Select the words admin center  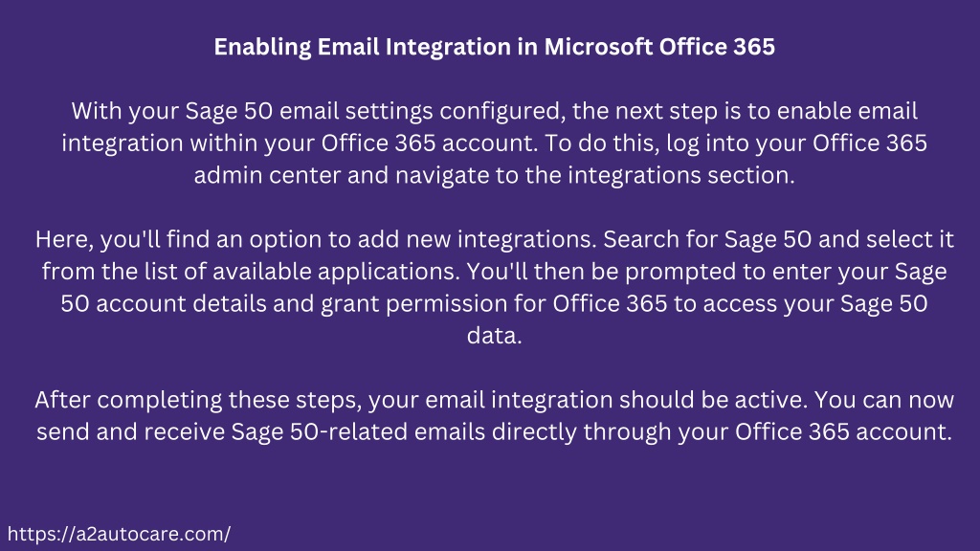pos(268,176)
